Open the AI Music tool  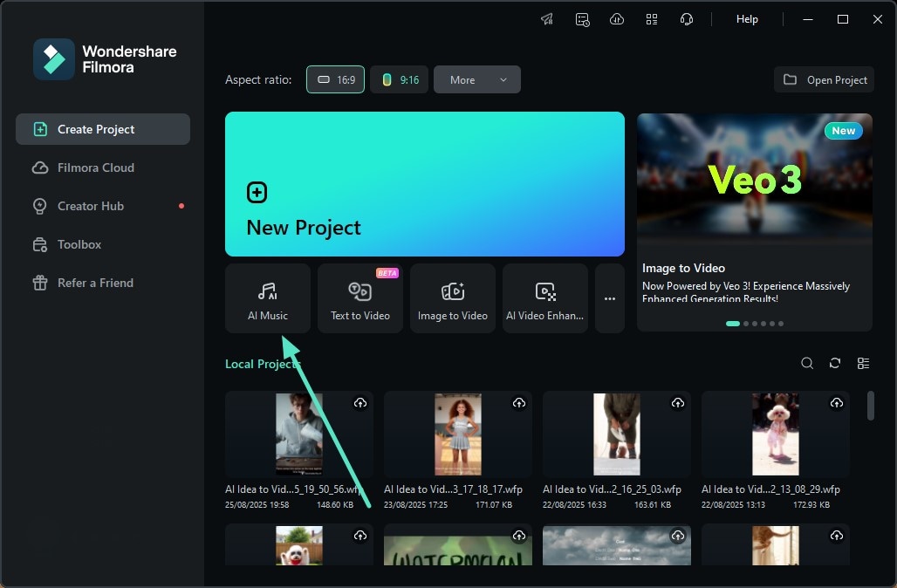(x=268, y=298)
